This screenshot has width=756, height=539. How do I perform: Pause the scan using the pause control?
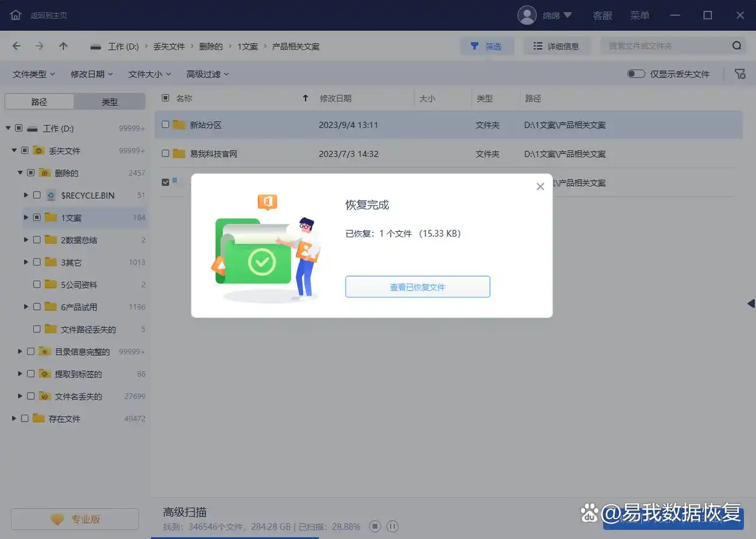click(x=392, y=526)
